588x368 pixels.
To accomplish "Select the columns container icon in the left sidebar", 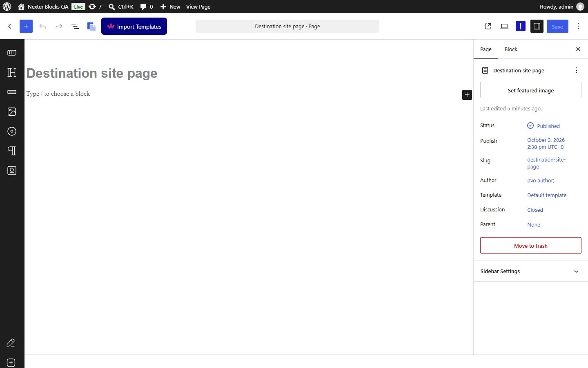I will 12,53.
